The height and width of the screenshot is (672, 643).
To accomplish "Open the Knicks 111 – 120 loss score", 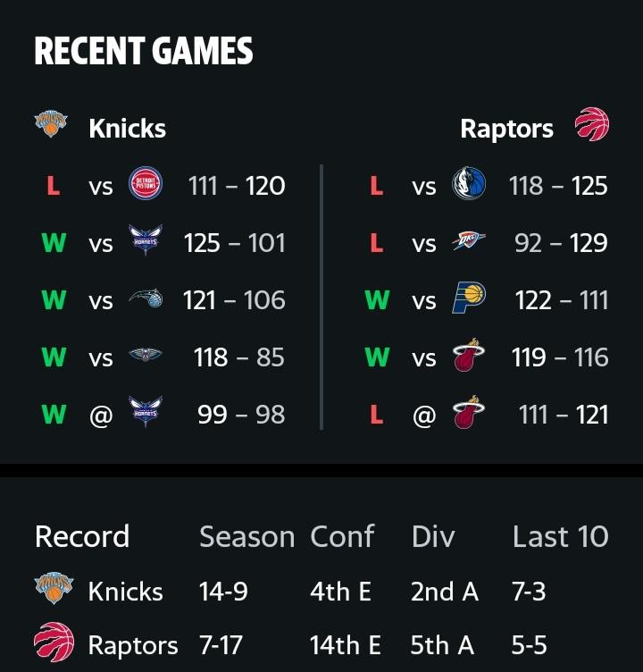I will 237,186.
